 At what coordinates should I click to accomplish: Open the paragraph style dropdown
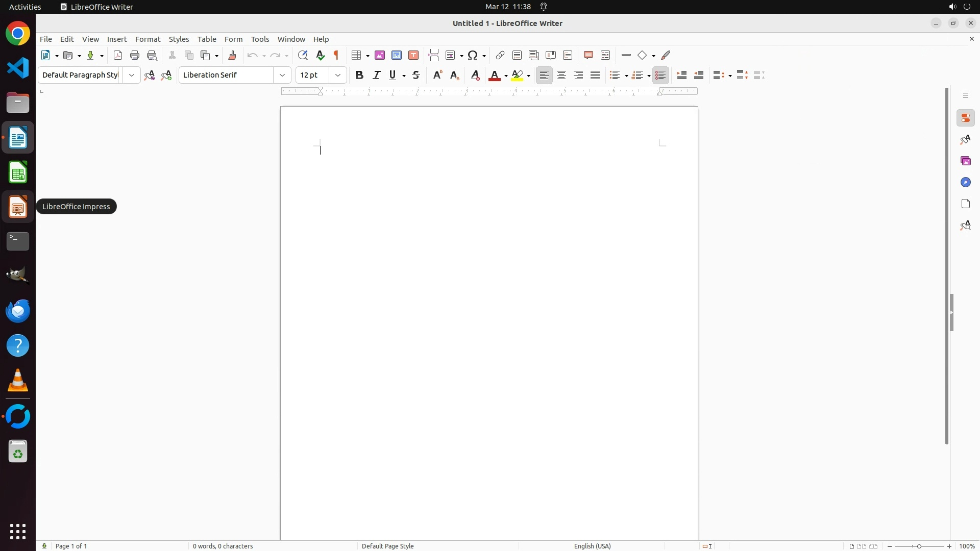[x=132, y=76]
